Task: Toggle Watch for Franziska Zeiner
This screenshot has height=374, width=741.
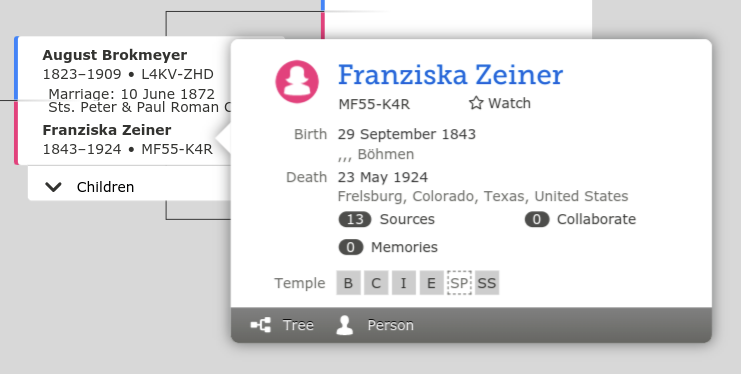Action: (500, 103)
